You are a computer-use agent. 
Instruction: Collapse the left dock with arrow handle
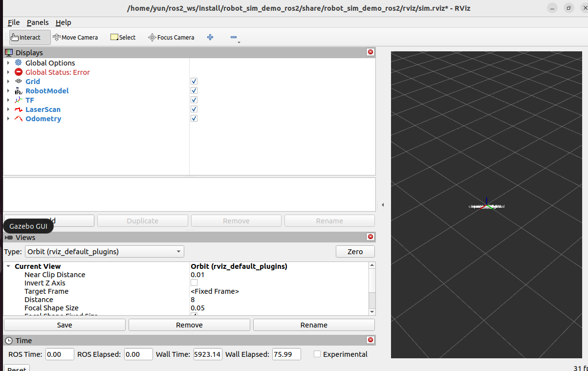383,205
